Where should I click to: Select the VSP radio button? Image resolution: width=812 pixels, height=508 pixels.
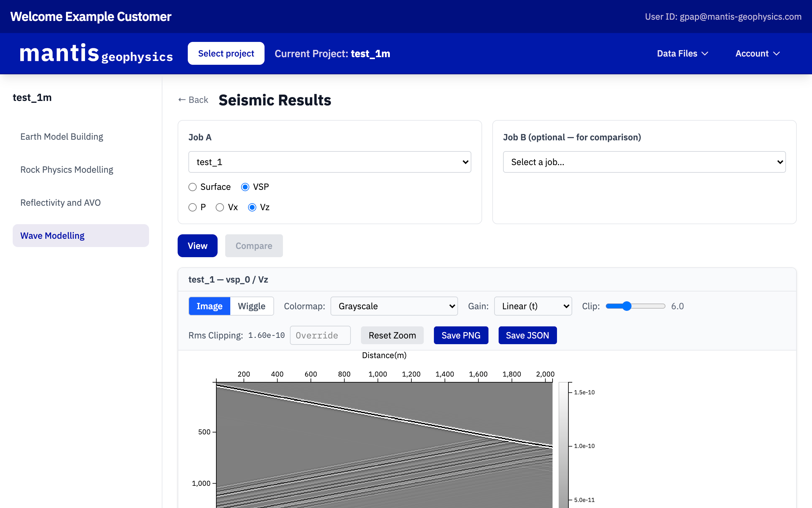(245, 187)
